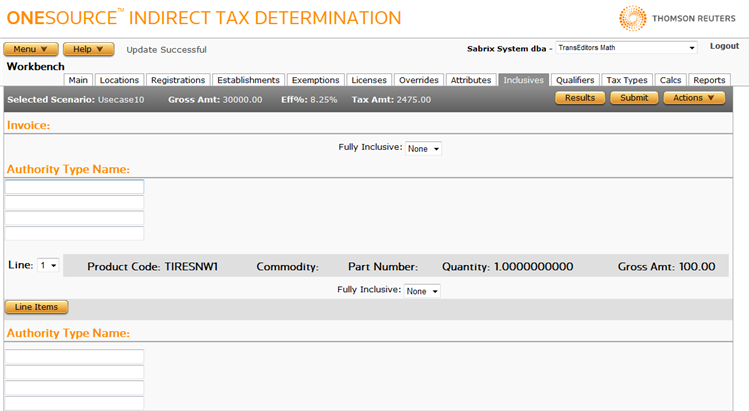The height and width of the screenshot is (411, 749).
Task: Open the Tax Types tab
Action: pos(627,80)
